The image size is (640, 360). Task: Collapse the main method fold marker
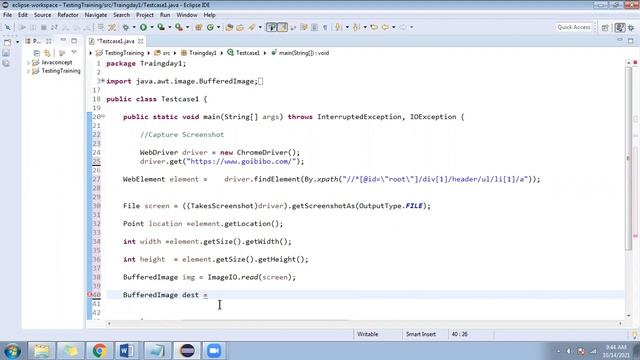(x=103, y=116)
